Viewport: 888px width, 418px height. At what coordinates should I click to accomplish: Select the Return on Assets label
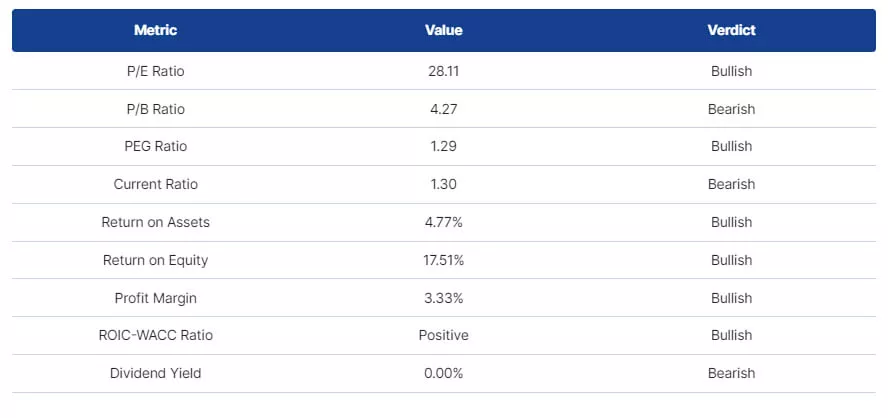coord(155,222)
